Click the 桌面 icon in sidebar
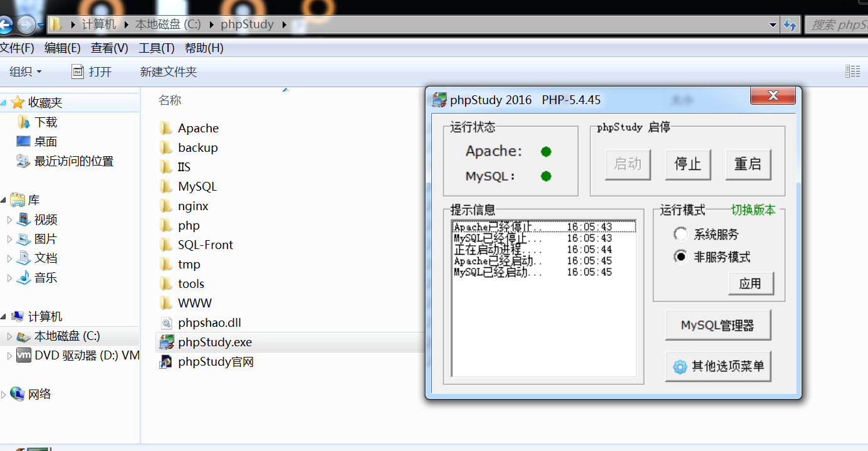Viewport: 868px width, 451px height. [23, 141]
